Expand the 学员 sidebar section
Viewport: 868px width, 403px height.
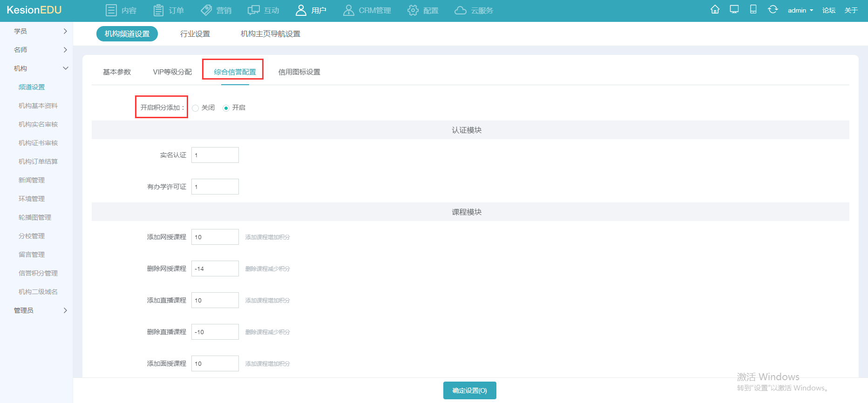coord(40,31)
